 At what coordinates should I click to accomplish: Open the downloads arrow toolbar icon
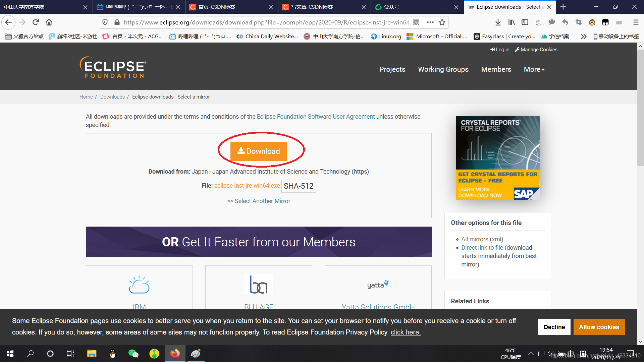click(x=498, y=22)
